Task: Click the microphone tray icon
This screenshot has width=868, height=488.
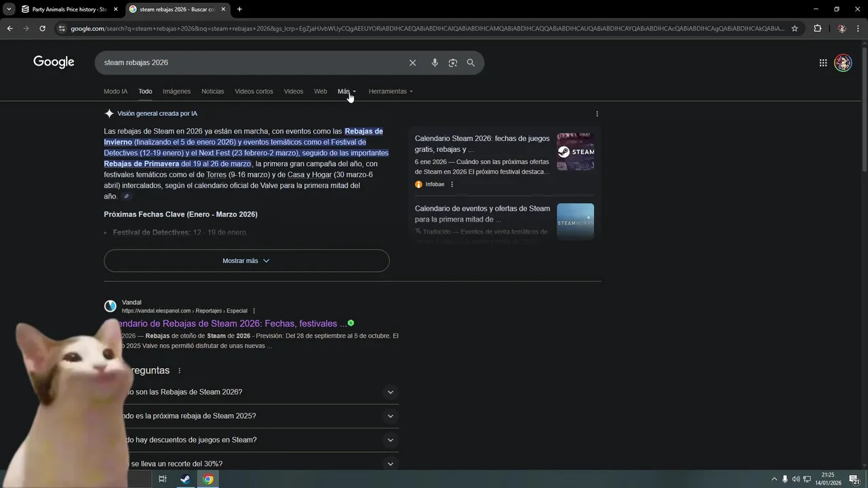Action: click(x=785, y=479)
